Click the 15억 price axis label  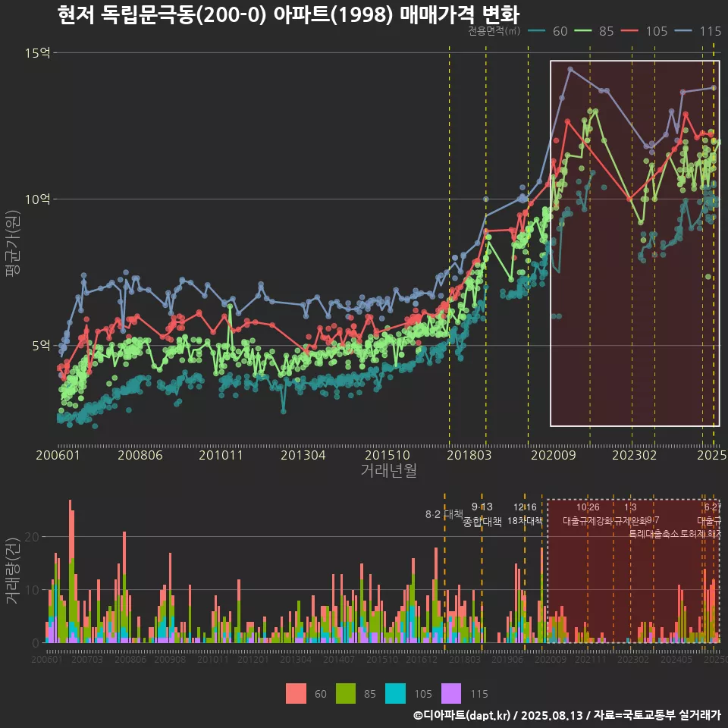[x=38, y=52]
